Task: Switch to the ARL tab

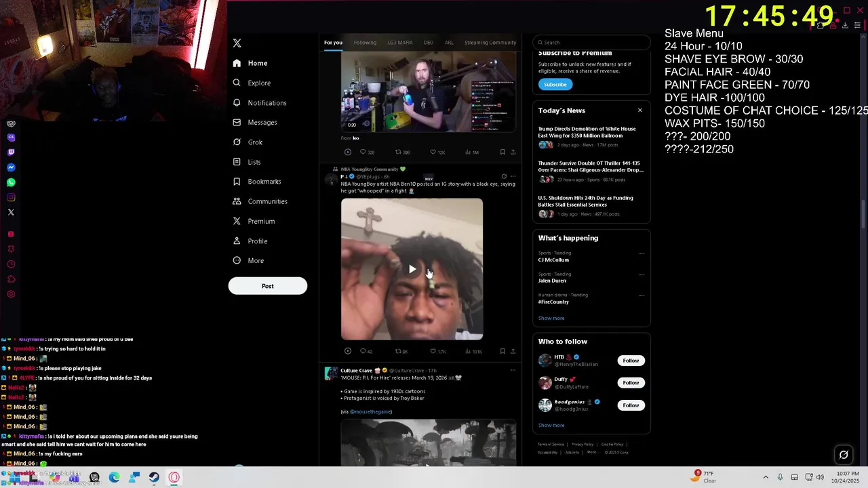Action: pyautogui.click(x=449, y=42)
